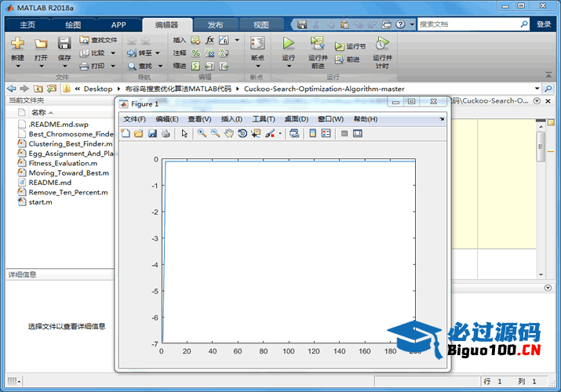The height and width of the screenshot is (392, 561).
Task: Click the Insert function fx icon
Action: coord(209,40)
